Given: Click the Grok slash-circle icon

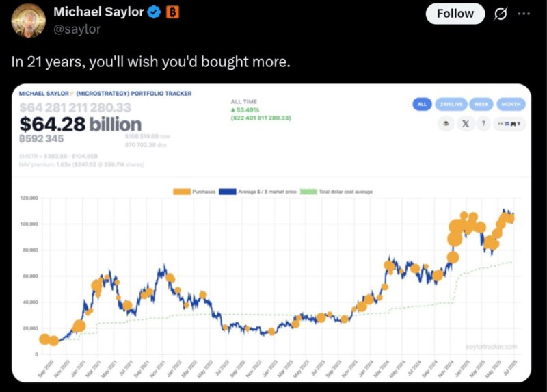Looking at the screenshot, I should [x=501, y=14].
